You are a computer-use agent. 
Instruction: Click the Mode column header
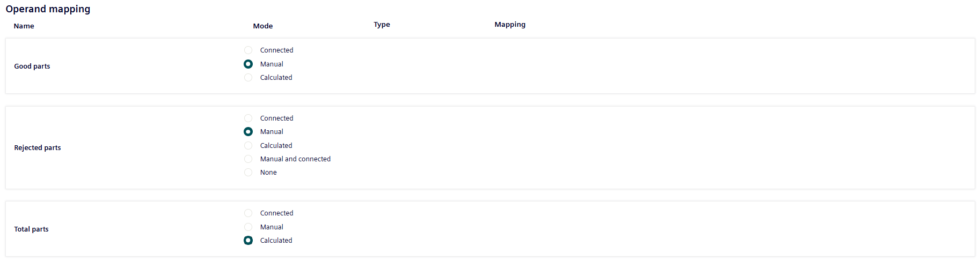(263, 26)
